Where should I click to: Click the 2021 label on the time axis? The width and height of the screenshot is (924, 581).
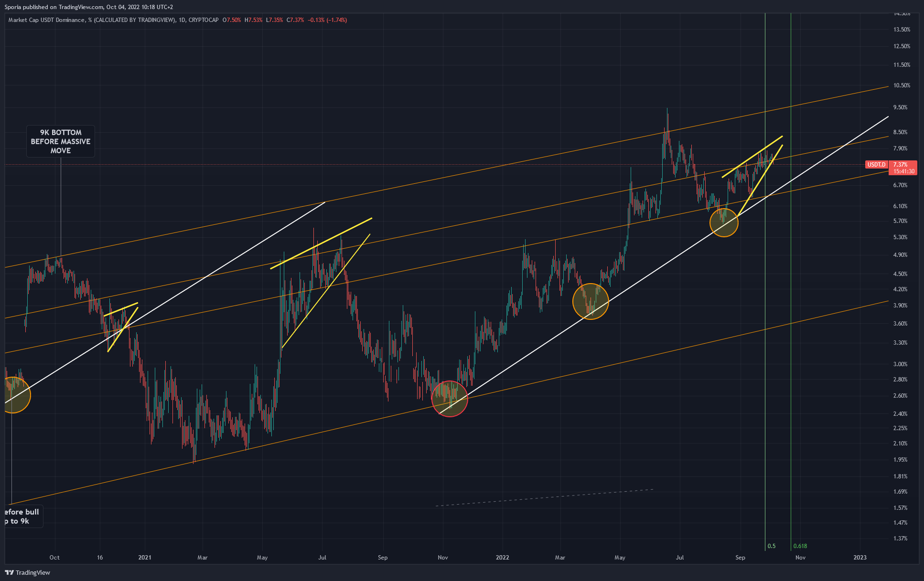(145, 558)
